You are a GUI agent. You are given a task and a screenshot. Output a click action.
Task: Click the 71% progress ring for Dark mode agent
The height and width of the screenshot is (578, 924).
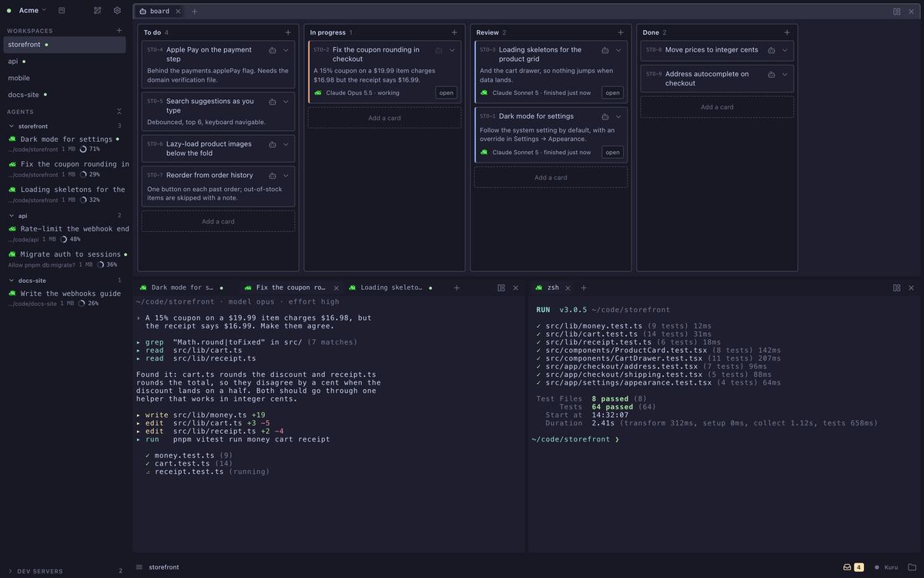[x=83, y=150]
